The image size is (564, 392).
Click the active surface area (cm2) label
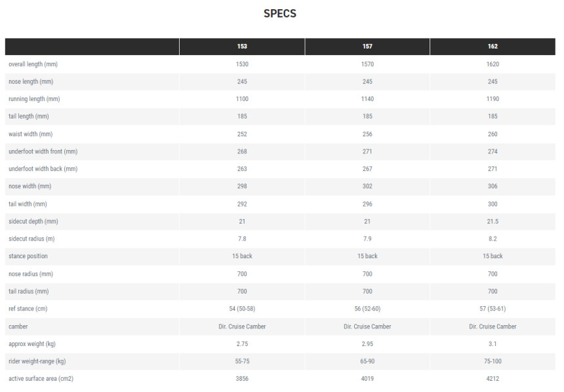point(41,379)
